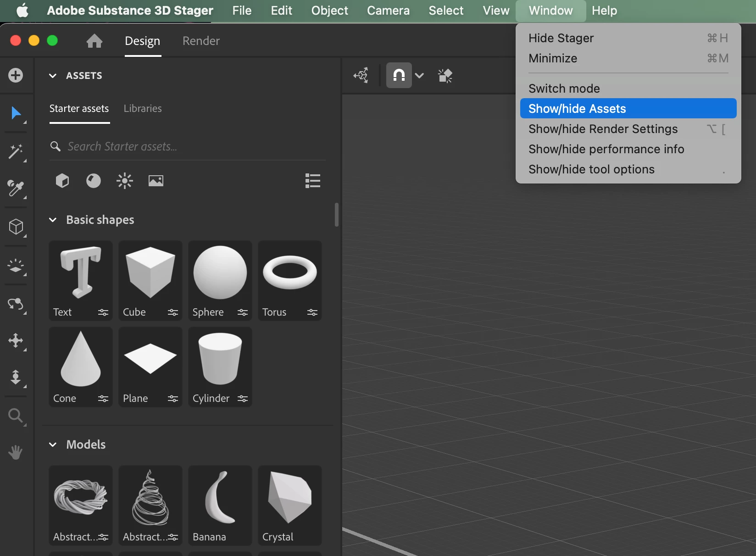Open the Object menu
The image size is (756, 556).
[x=329, y=11]
